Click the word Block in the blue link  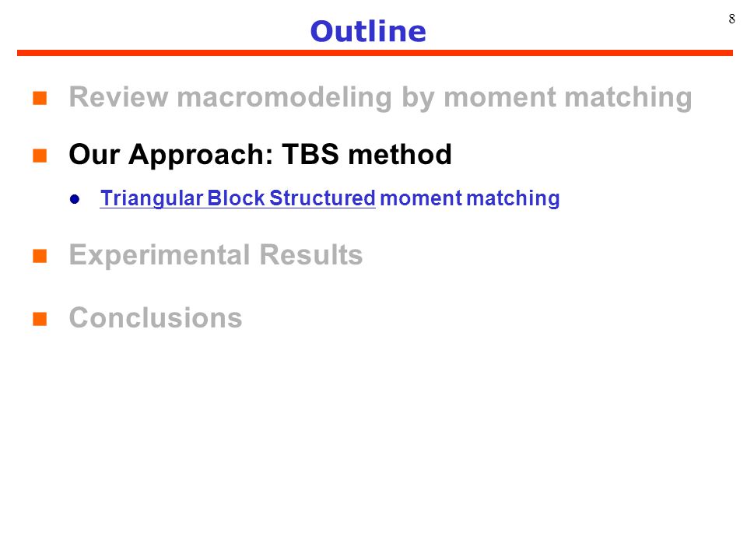tap(236, 198)
